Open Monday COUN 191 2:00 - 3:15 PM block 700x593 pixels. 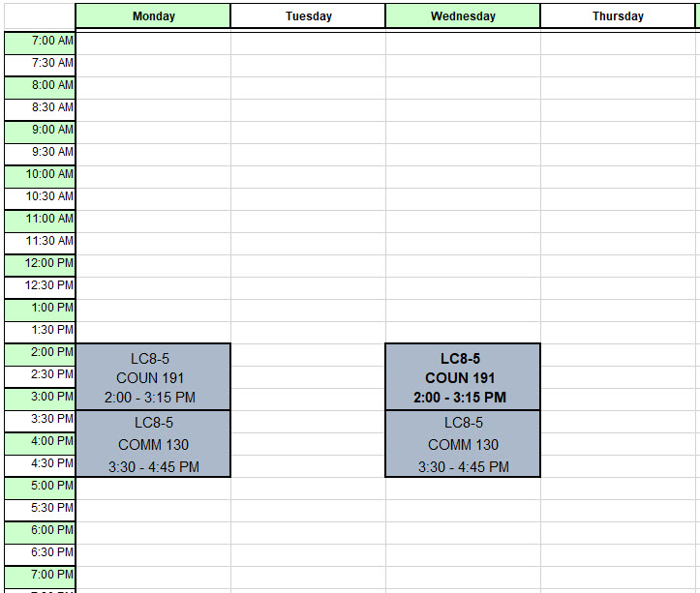point(153,377)
